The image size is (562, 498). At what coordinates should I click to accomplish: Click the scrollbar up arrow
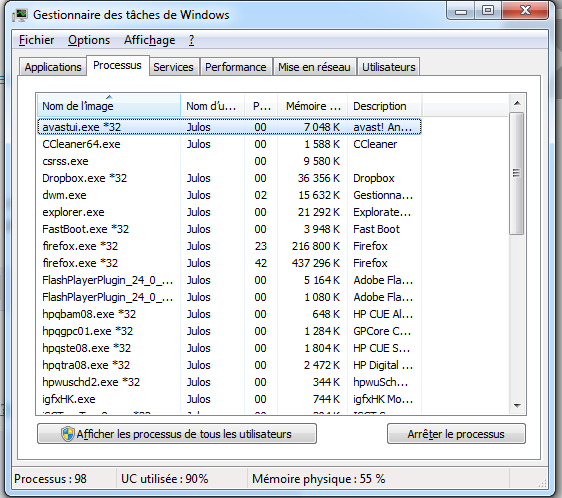(517, 103)
